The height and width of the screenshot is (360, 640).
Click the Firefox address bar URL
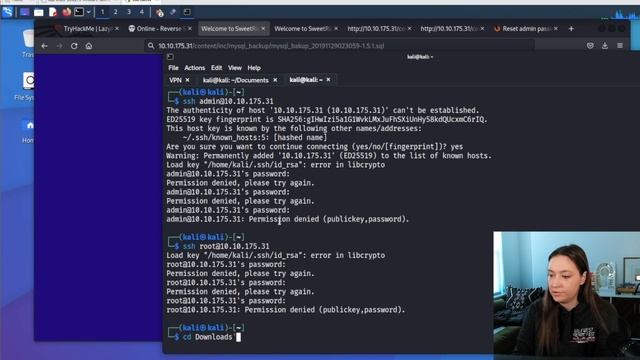point(271,46)
